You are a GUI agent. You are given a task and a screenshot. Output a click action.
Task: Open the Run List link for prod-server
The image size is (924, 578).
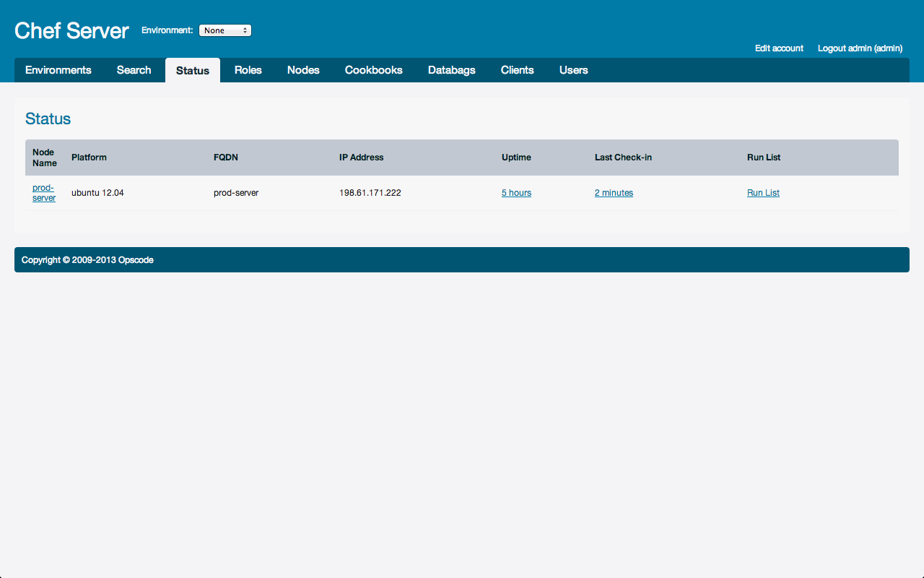click(763, 193)
